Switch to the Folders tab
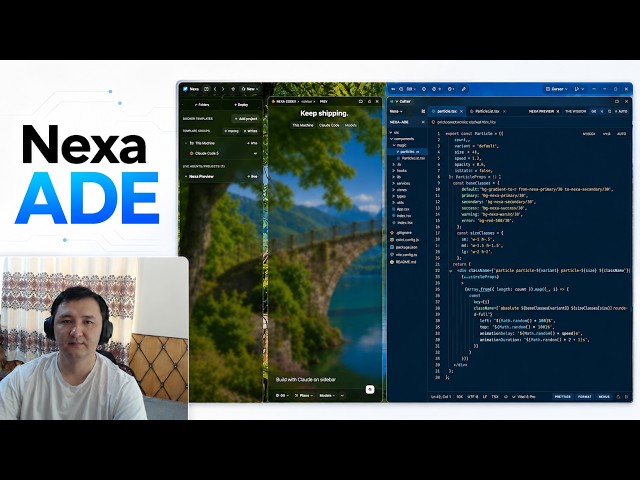 202,105
